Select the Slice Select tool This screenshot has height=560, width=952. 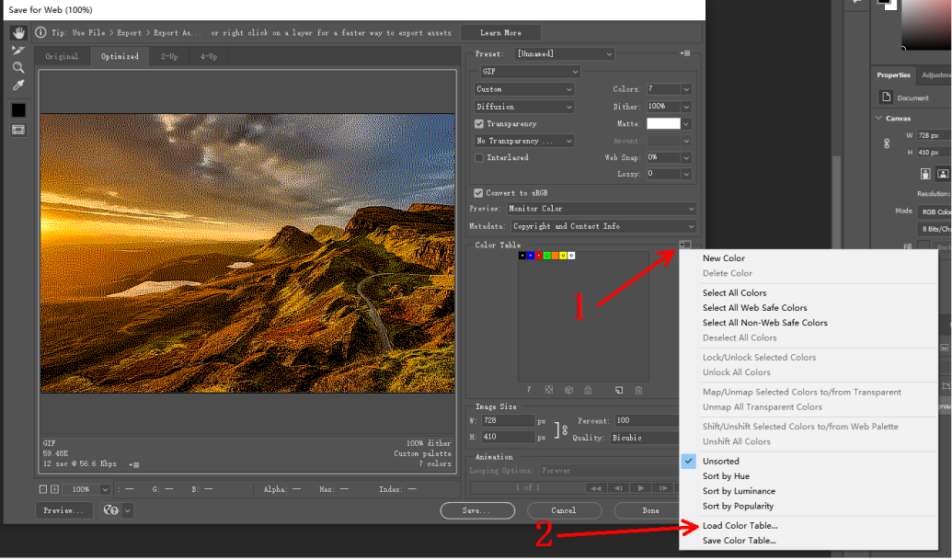point(18,51)
